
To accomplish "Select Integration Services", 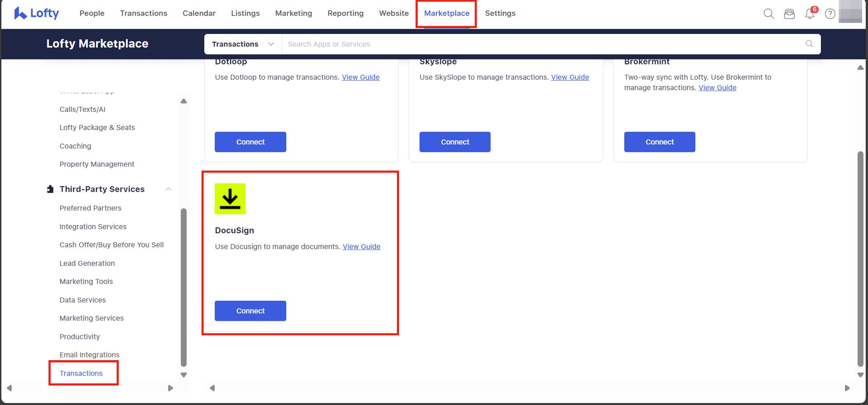I will (x=93, y=227).
